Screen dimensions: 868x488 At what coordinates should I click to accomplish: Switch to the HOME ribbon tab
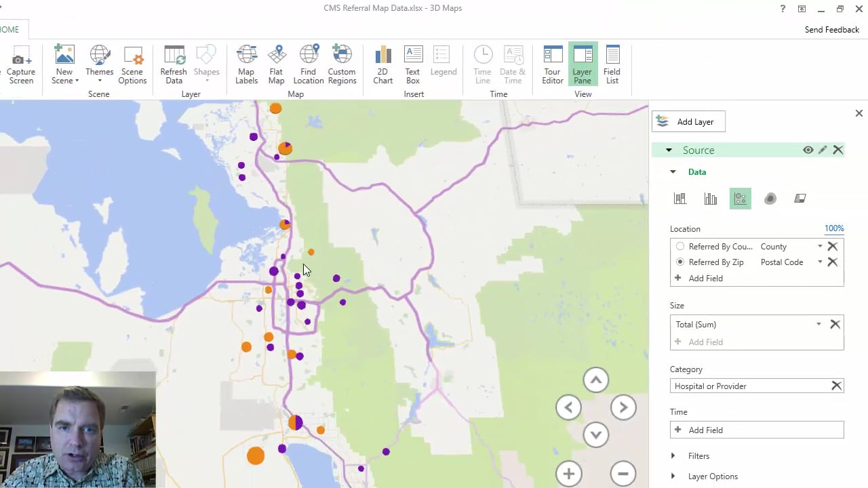(9, 29)
